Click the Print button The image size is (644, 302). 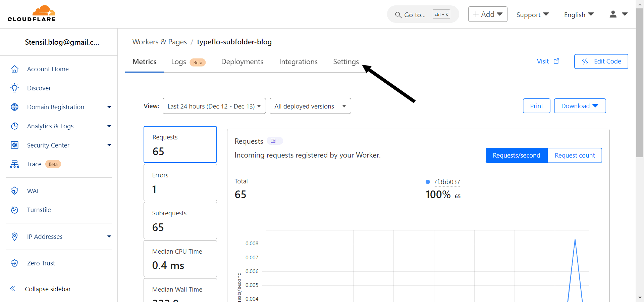536,106
